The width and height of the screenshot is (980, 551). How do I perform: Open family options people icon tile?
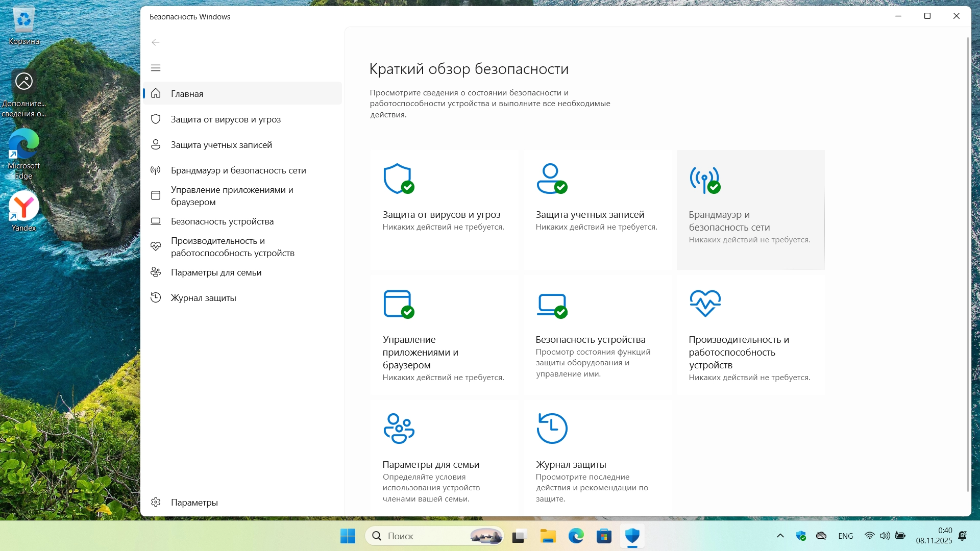(399, 429)
